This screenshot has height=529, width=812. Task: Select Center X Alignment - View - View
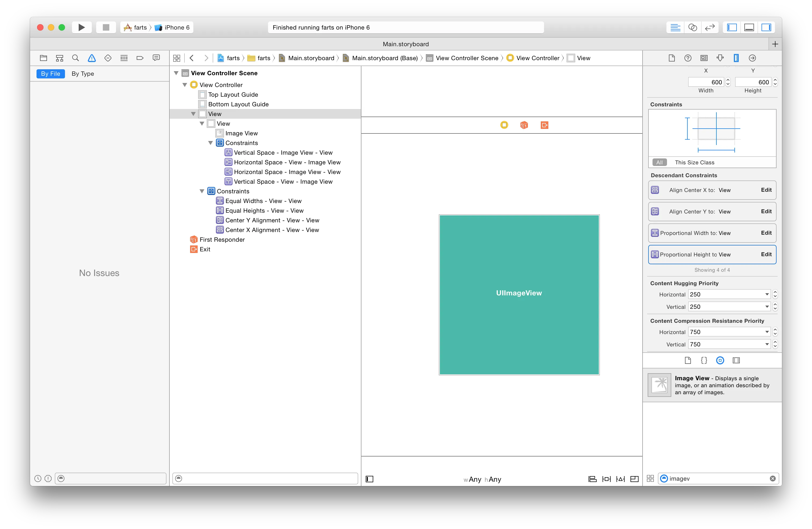point(272,230)
